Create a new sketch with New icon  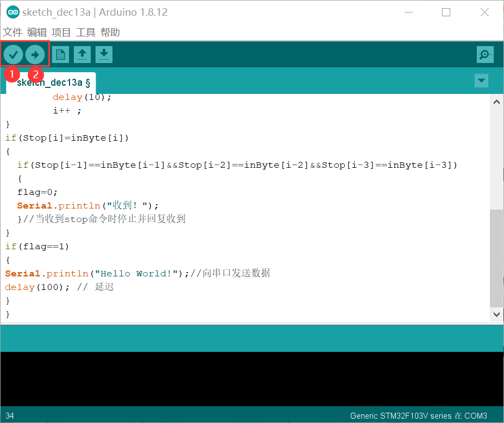click(x=60, y=55)
